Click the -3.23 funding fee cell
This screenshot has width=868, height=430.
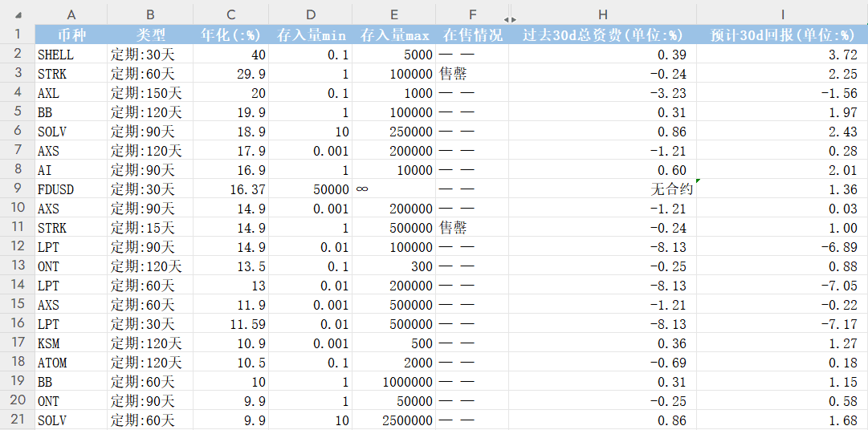[603, 93]
